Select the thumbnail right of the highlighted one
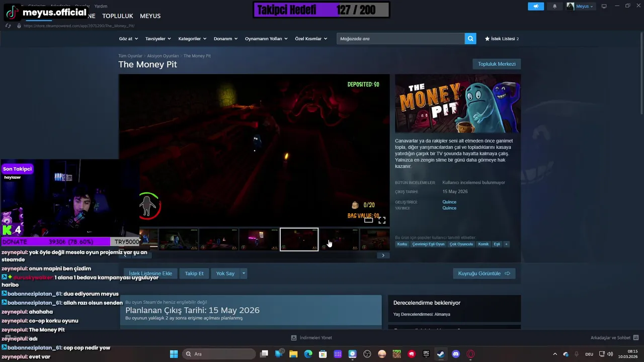 pyautogui.click(x=339, y=239)
